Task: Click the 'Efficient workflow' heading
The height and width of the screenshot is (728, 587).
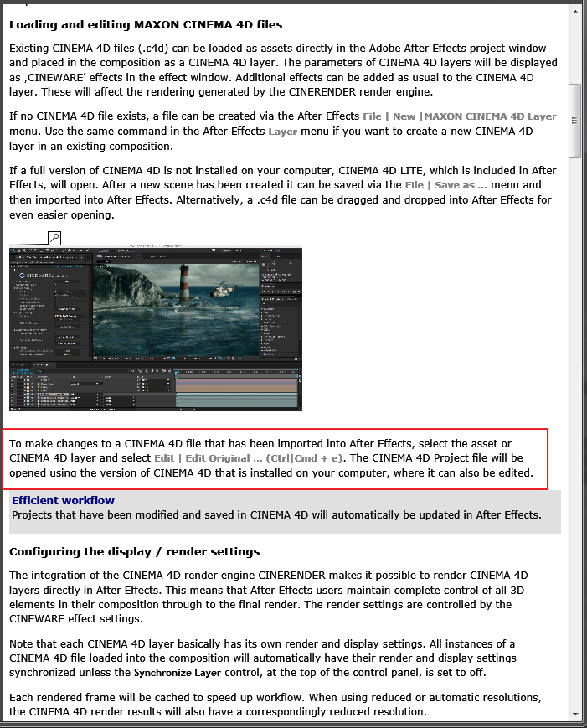Action: 63,500
